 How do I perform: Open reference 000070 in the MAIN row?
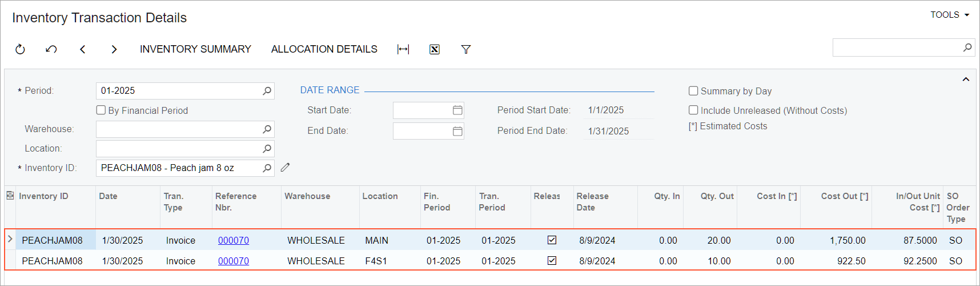click(x=234, y=240)
